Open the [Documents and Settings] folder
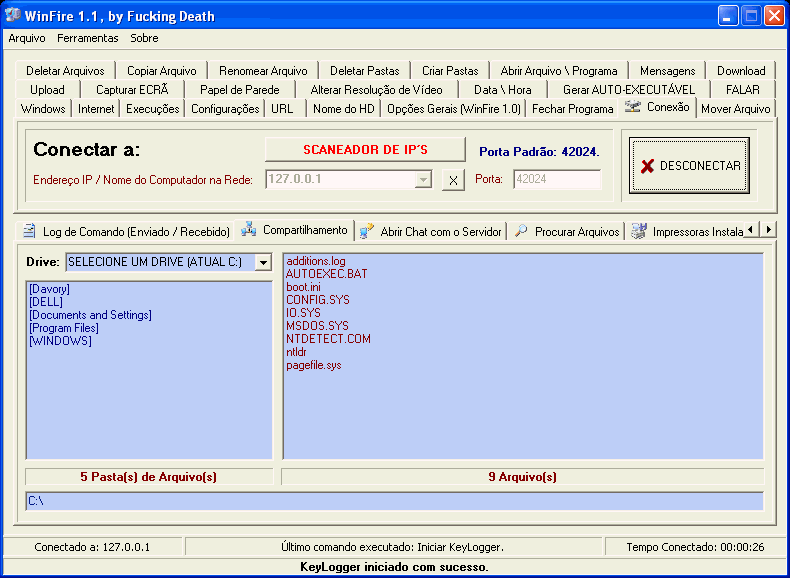This screenshot has width=790, height=578. 91,315
